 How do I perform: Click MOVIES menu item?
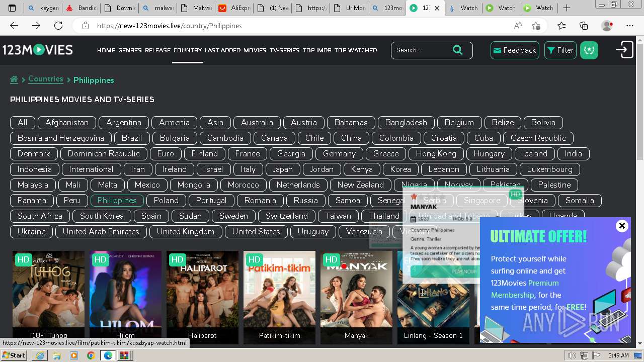point(255,50)
